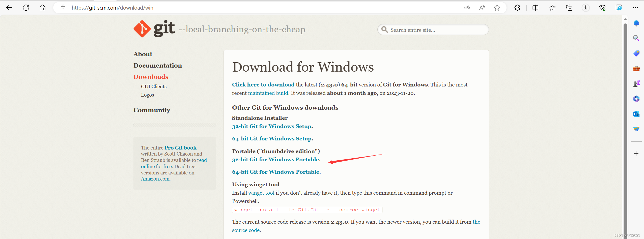The height and width of the screenshot is (239, 644).
Task: Open the About navigation item
Action: point(143,54)
